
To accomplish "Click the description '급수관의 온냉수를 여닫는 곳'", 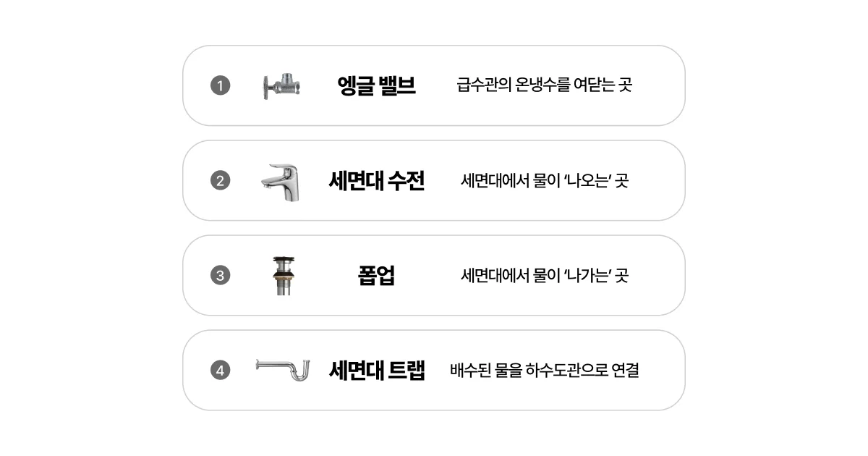I will (544, 86).
